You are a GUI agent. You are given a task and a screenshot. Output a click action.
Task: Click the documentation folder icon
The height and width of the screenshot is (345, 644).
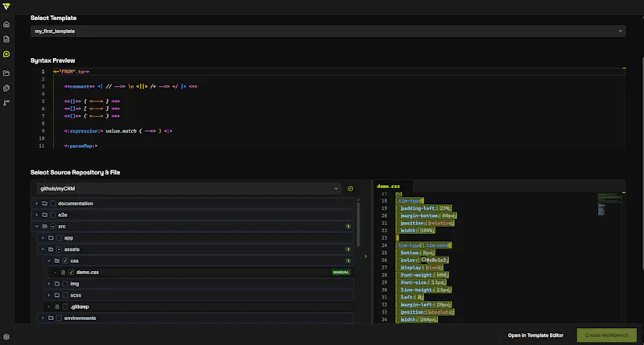coord(45,203)
